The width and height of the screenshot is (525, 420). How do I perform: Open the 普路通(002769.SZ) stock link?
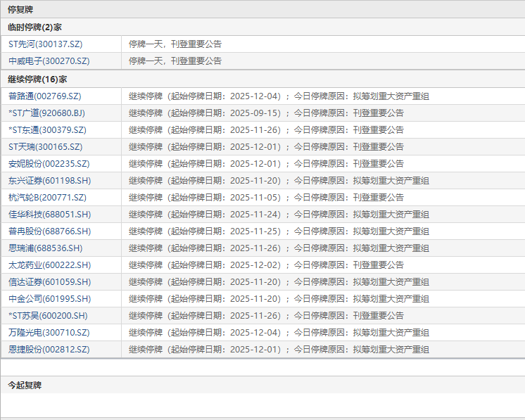(x=44, y=96)
